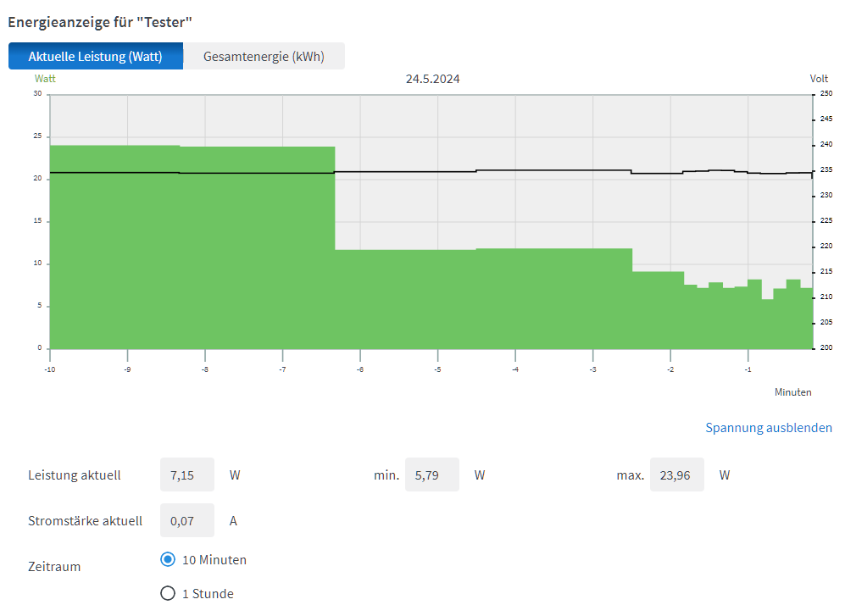Click the Spannung ausblenden link
Viewport: 845px width, 616px height.
click(769, 427)
